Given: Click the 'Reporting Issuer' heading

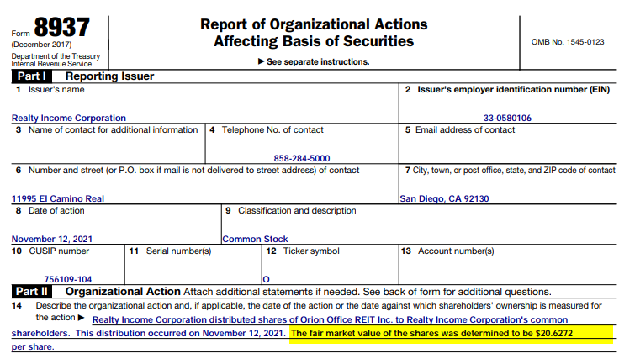Looking at the screenshot, I should 109,76.
